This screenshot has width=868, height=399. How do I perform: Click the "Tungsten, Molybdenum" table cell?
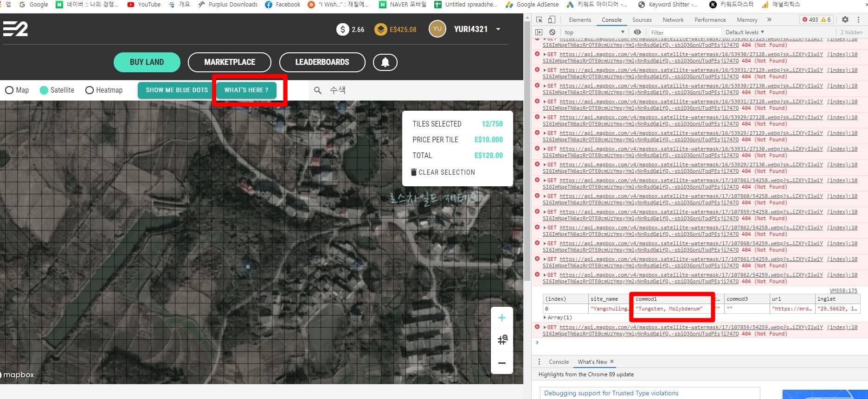[671, 309]
